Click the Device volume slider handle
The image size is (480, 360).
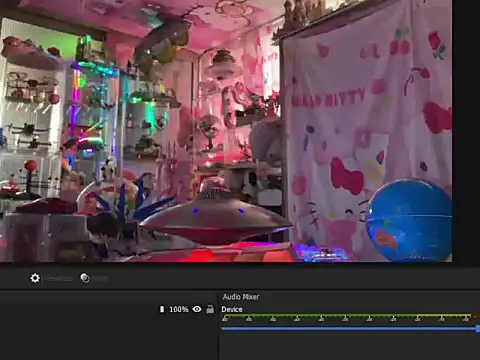tap(478, 329)
